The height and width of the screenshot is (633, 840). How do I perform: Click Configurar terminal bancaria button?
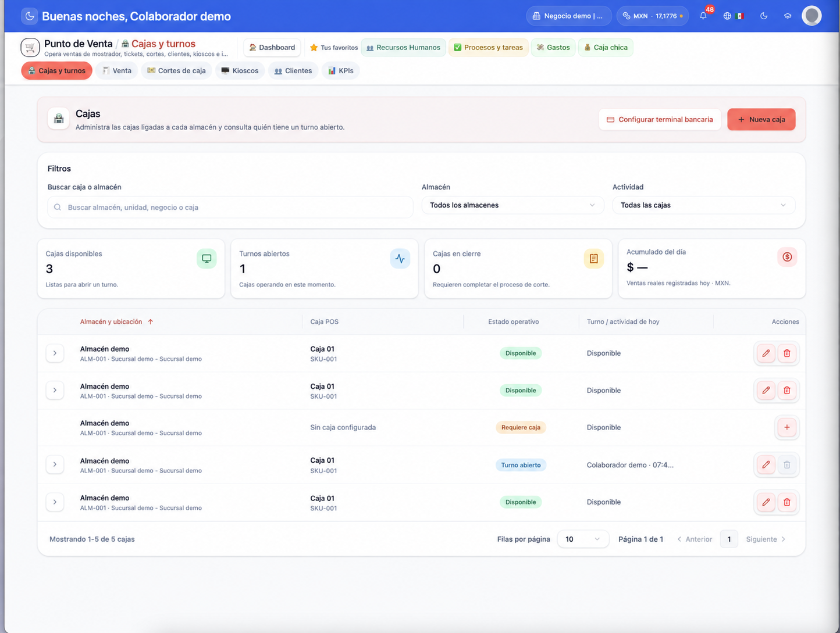click(x=660, y=119)
